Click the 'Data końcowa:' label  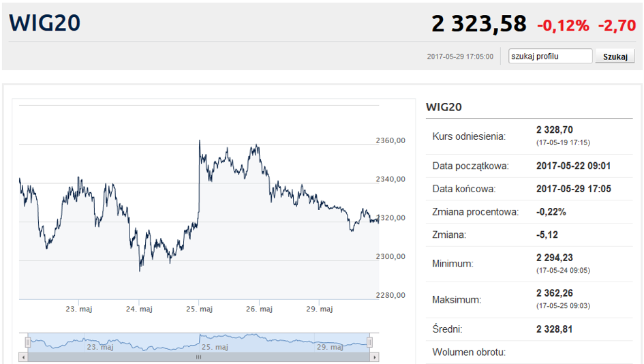coord(464,189)
